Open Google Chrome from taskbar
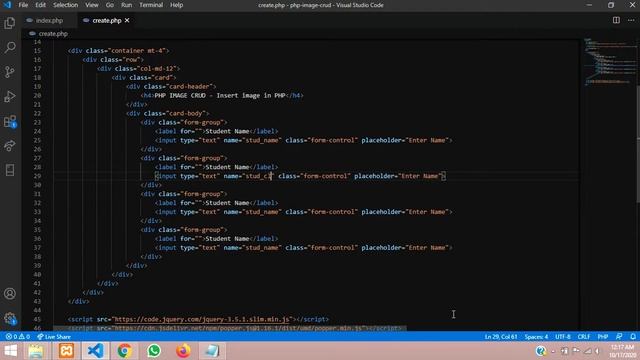The width and height of the screenshot is (640, 360). click(124, 351)
